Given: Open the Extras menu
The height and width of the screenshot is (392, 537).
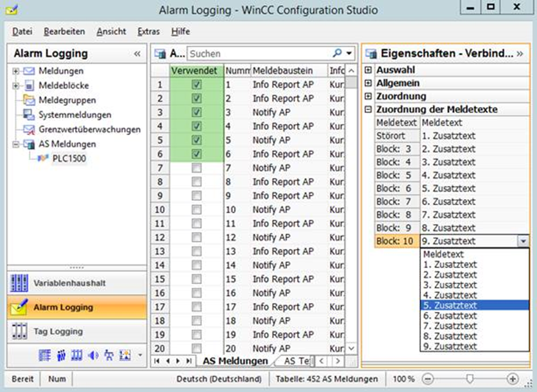Looking at the screenshot, I should [x=148, y=31].
